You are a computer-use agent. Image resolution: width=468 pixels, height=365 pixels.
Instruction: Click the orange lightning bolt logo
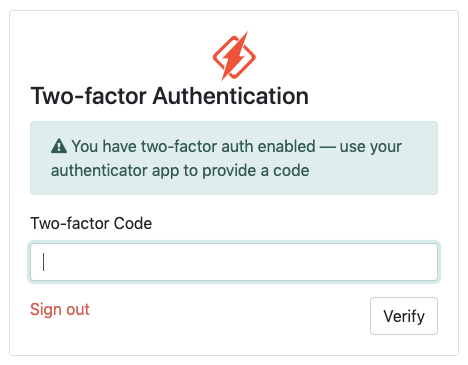[234, 56]
